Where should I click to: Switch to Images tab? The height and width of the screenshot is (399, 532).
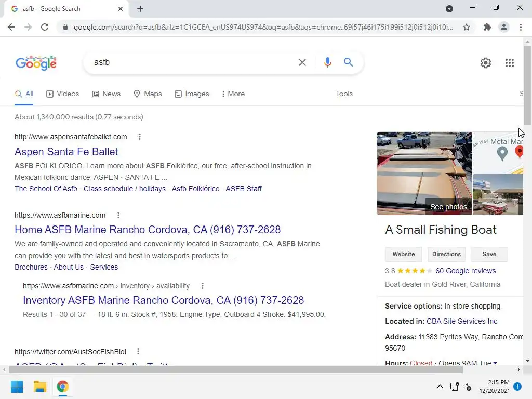click(x=192, y=94)
